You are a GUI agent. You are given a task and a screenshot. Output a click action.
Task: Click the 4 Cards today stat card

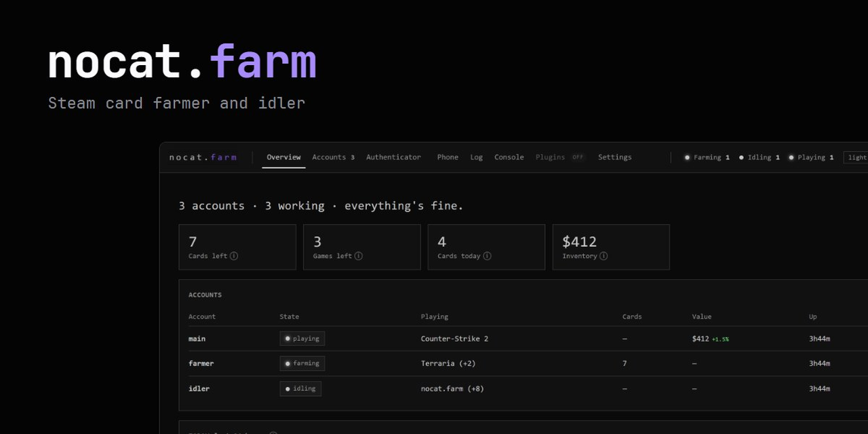point(486,247)
